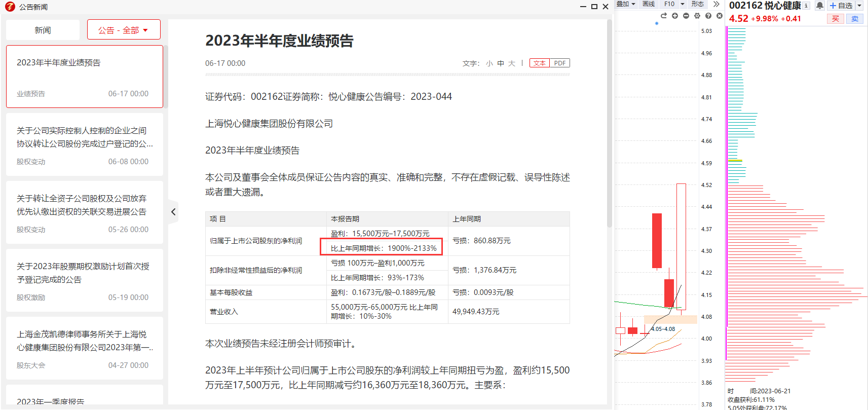Zoom in chart with plus icon
The image size is (868, 410).
click(675, 16)
